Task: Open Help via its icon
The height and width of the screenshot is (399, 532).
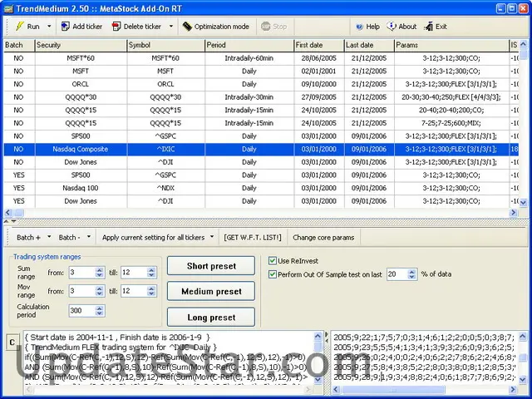Action: [x=359, y=27]
